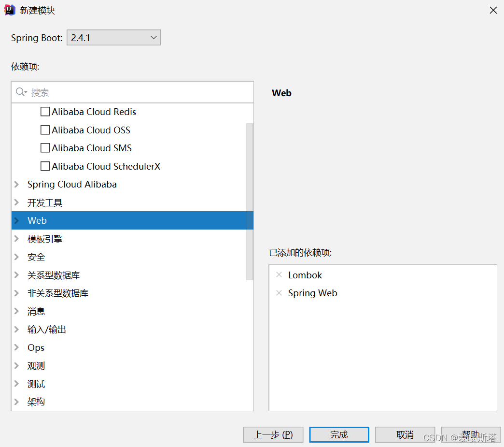The width and height of the screenshot is (504, 447).
Task: Expand the 安全 category
Action: coord(17,257)
